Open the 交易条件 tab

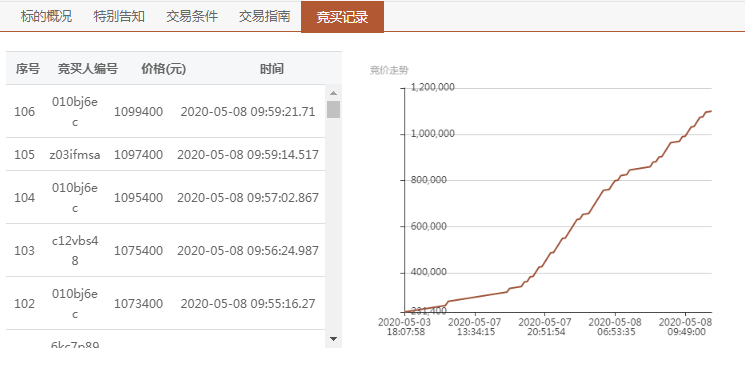(192, 17)
